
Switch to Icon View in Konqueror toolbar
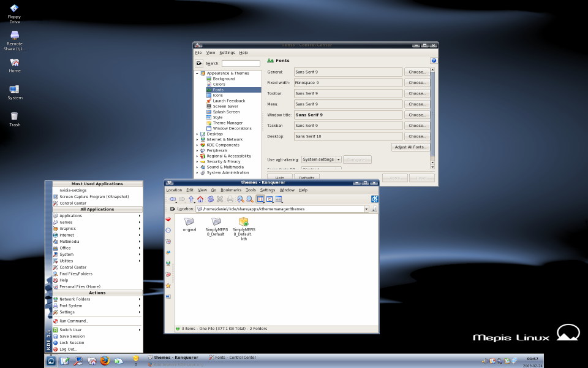[260, 199]
